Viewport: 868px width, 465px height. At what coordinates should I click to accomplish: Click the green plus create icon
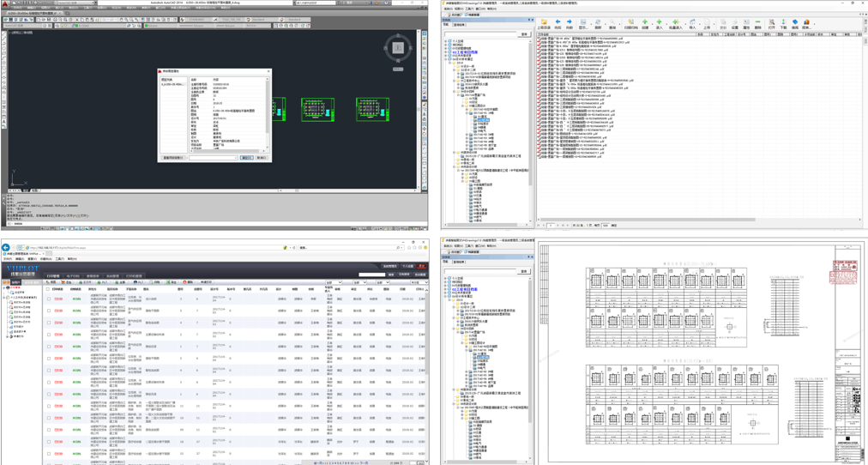tap(645, 23)
